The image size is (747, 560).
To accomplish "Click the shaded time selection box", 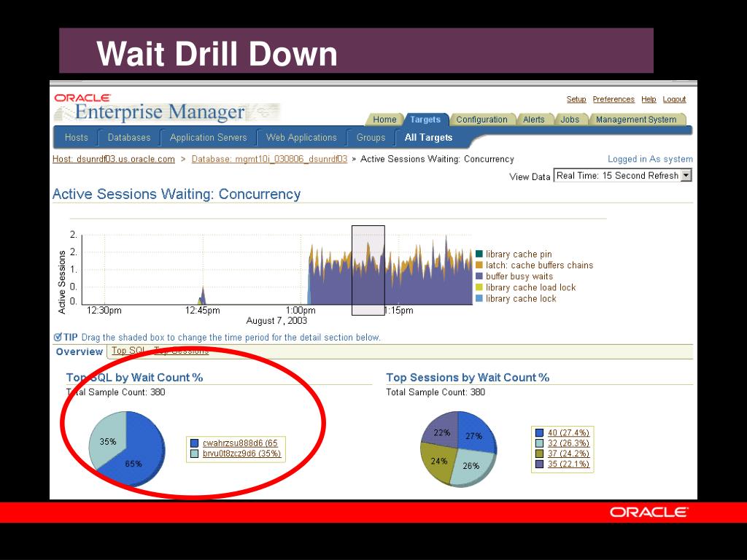I will click(368, 271).
